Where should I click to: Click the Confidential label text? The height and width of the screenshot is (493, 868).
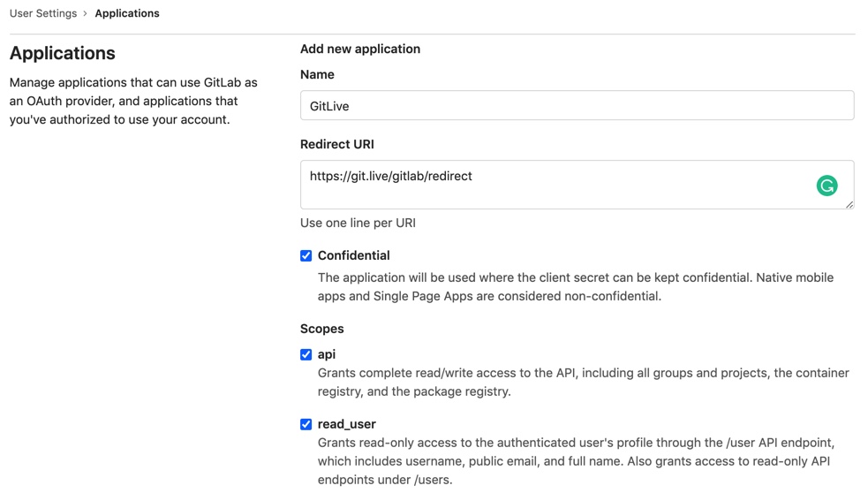[354, 255]
